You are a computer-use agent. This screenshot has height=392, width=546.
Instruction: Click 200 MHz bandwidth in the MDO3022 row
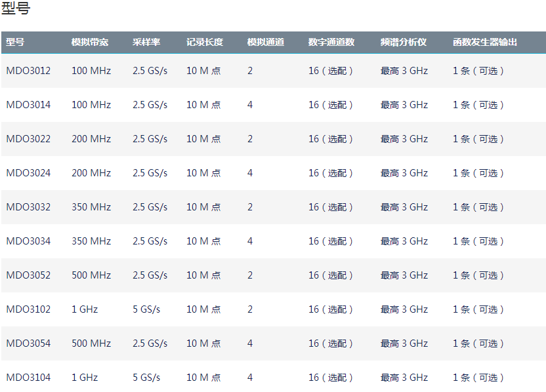pos(91,139)
